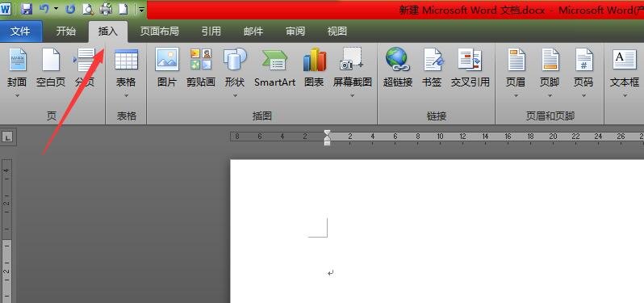Screen dimensions: 644x303
Task: Open the 视图 ribbon tab
Action: pyautogui.click(x=337, y=32)
